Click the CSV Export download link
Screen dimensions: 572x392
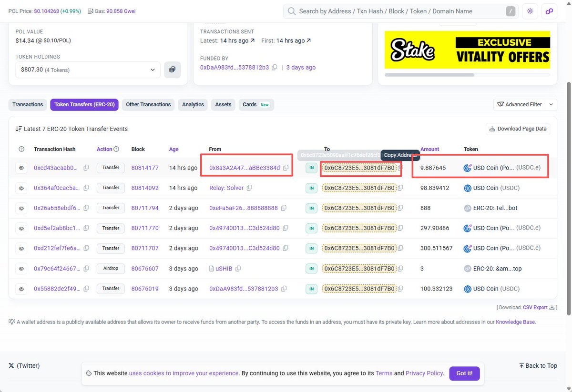(539, 307)
